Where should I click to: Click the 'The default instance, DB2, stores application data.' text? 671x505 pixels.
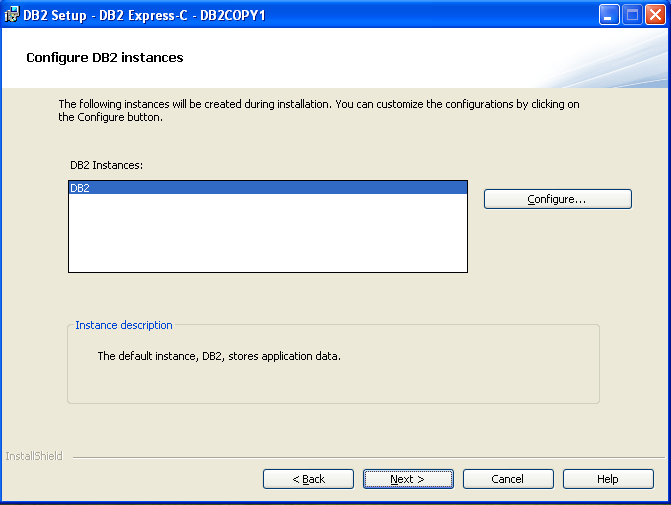pos(219,356)
